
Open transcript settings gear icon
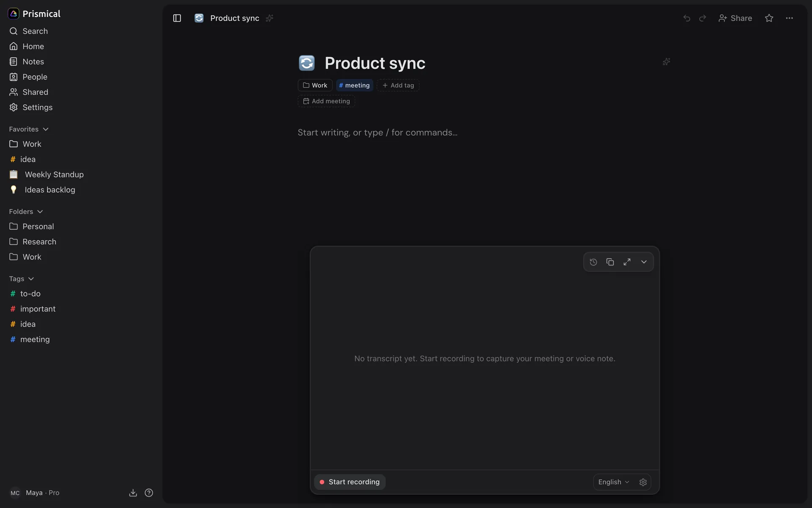pyautogui.click(x=643, y=482)
